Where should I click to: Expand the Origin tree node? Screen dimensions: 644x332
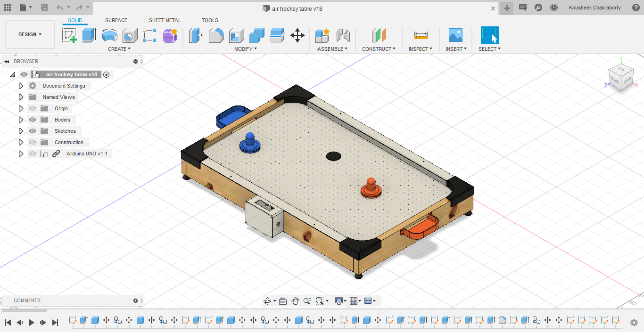(21, 108)
